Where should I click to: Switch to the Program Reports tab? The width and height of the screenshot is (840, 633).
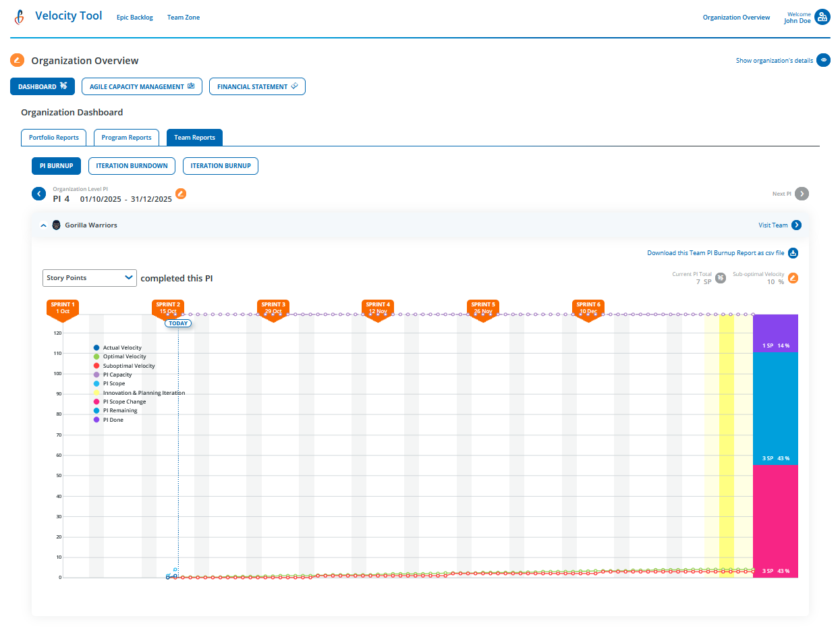(126, 137)
